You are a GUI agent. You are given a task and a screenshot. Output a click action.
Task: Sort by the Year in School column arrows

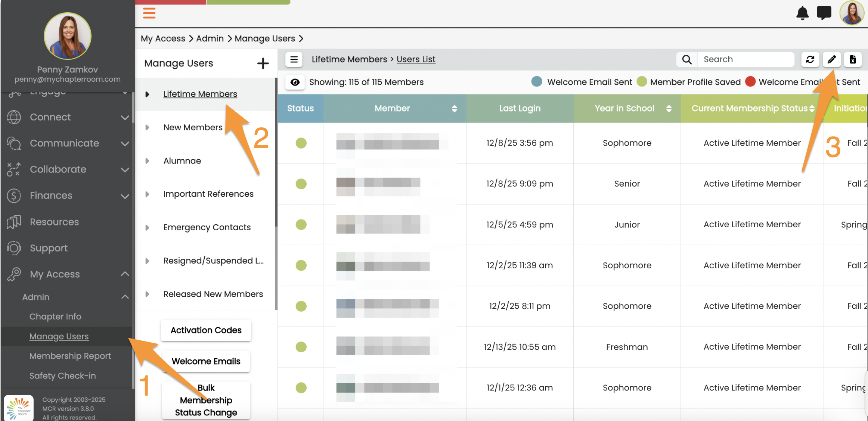click(669, 109)
